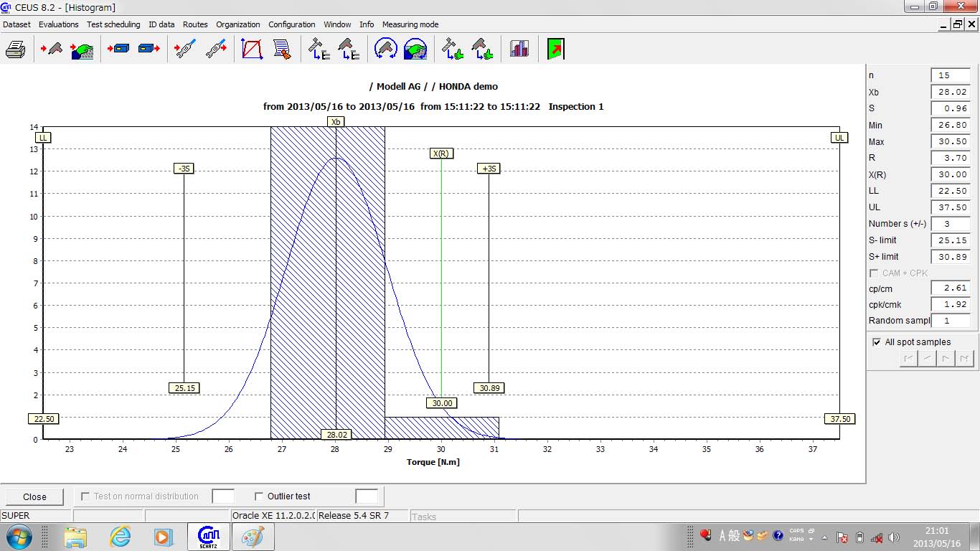980x551 pixels.
Task: Click the Oracle XE status bar entry
Action: [x=273, y=516]
